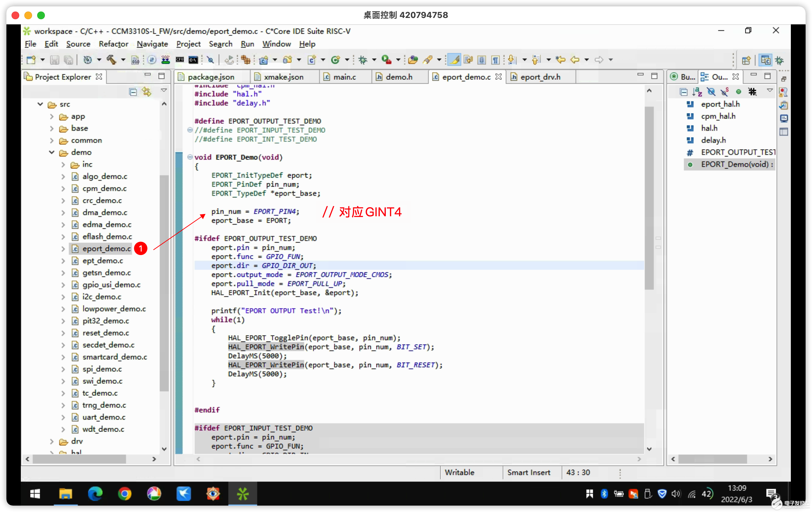
Task: Open the Run menu
Action: tap(246, 44)
